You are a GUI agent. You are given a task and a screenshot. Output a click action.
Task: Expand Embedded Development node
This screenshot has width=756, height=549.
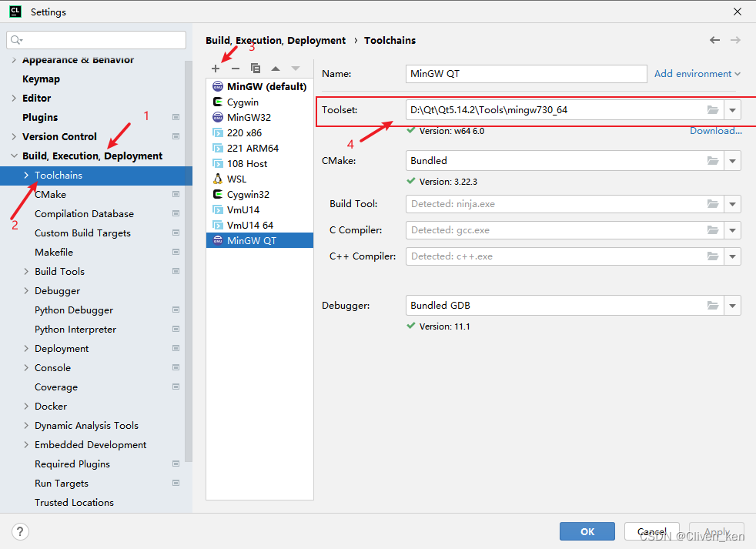[x=26, y=445]
